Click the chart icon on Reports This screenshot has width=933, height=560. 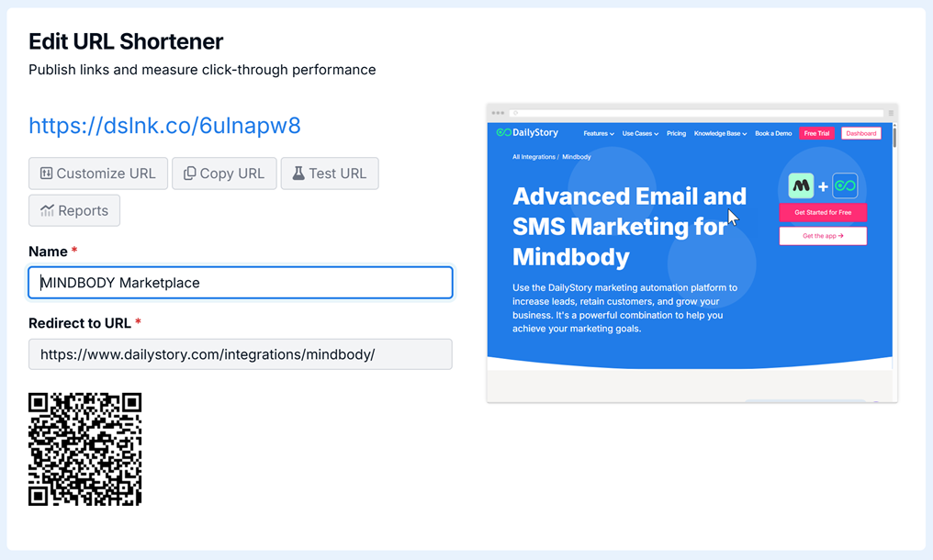pyautogui.click(x=47, y=210)
